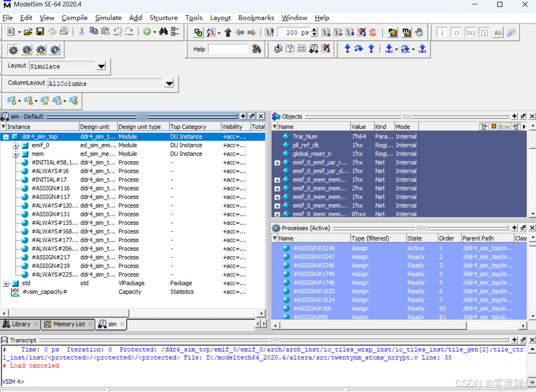Click the last gear icon in compile toolbar
This screenshot has height=392, width=536.
pos(54,50)
